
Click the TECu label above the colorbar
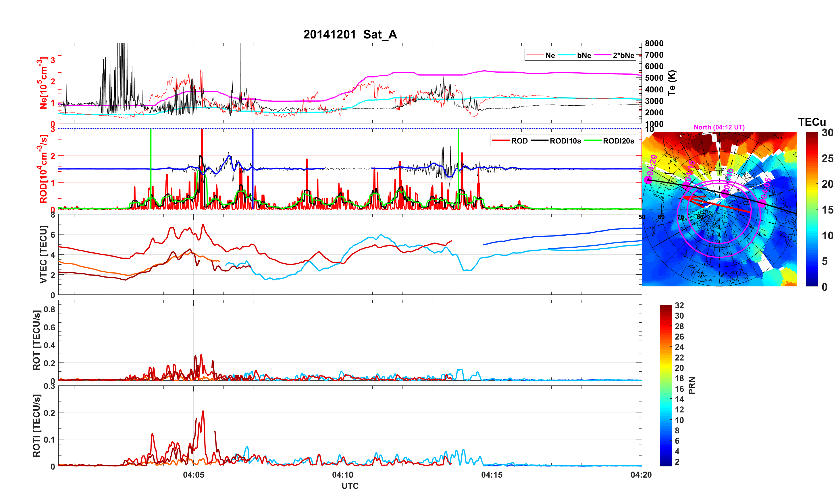(812, 122)
